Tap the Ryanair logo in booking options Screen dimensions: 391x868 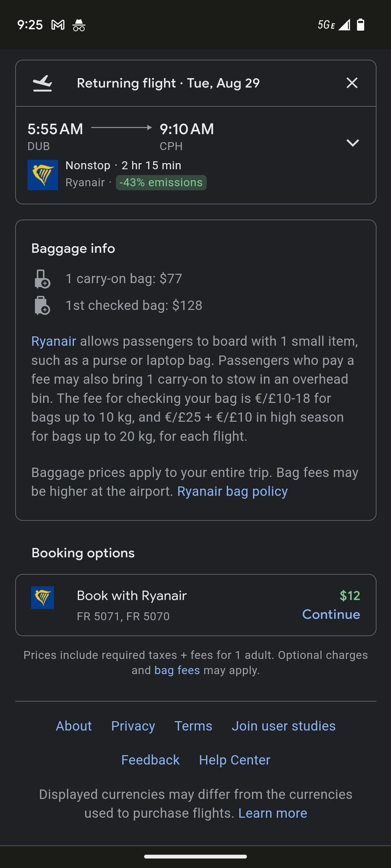tap(43, 598)
